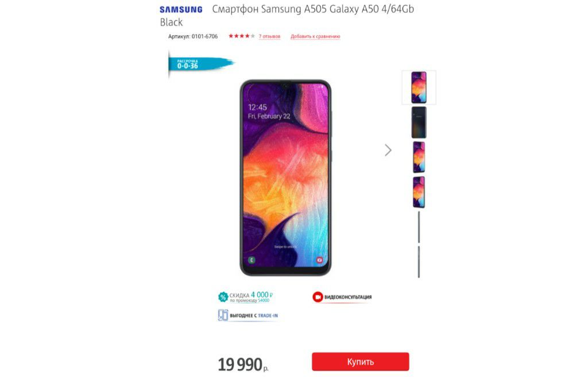588x377 pixels.
Task: Click the red Купить buy button
Action: [361, 361]
